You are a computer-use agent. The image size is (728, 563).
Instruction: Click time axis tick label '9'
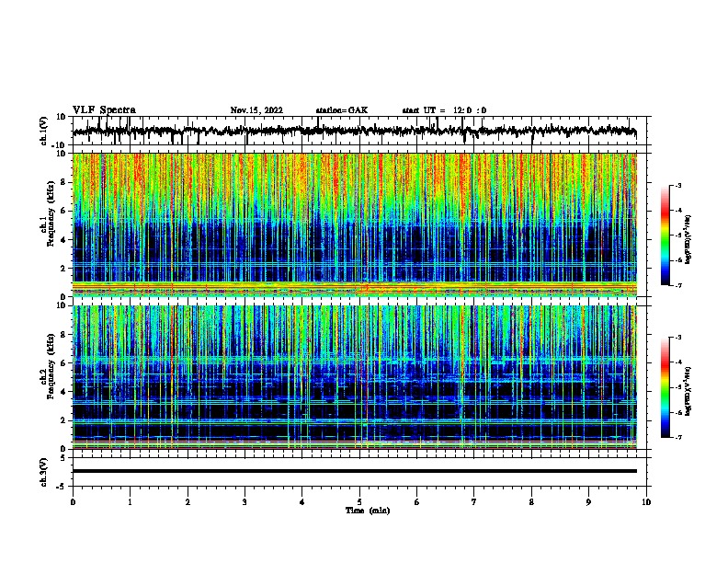(x=588, y=502)
